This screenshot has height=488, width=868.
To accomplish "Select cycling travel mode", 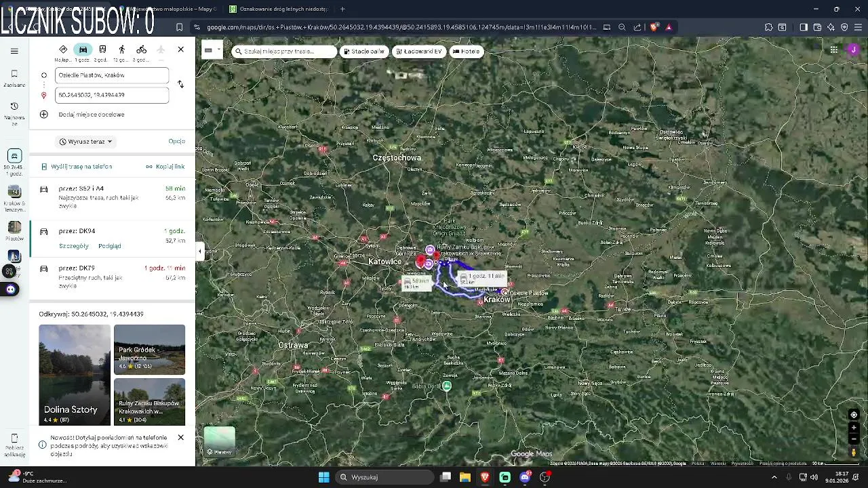I will [141, 49].
